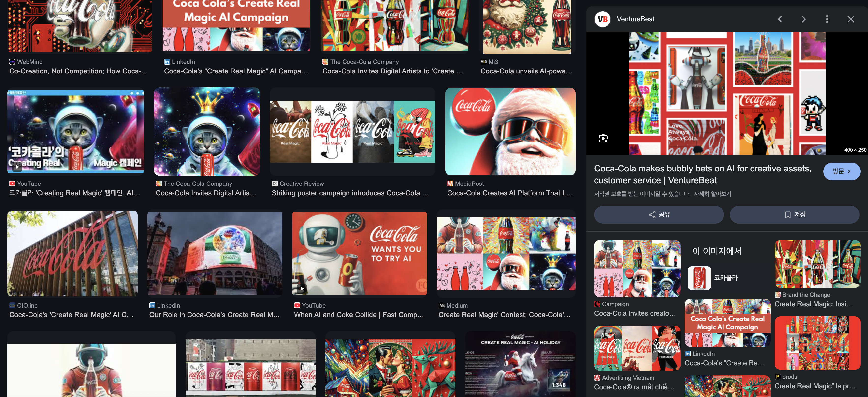Click the 공유 share button

pos(659,214)
